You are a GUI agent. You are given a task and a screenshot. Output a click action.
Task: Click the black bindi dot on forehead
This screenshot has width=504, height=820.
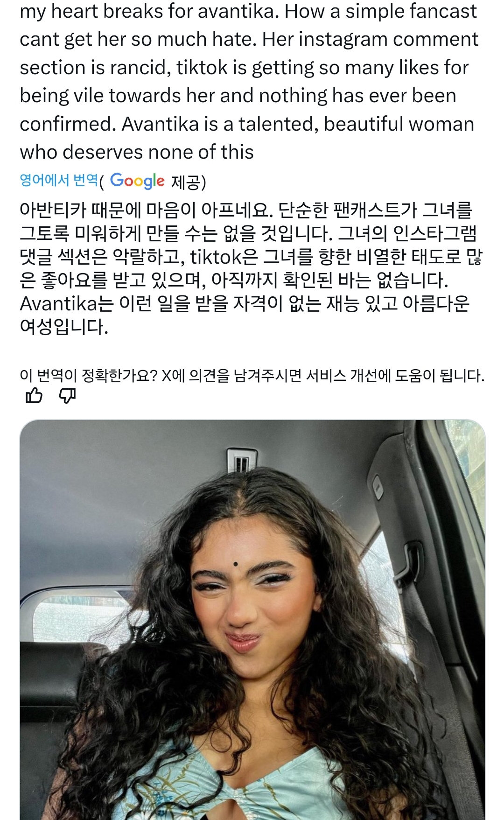[236, 565]
